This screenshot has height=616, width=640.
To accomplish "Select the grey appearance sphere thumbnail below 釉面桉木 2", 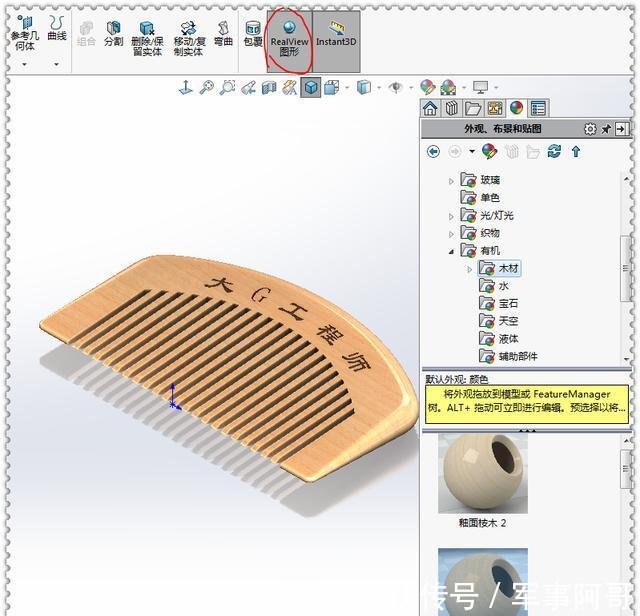I will pos(483,582).
